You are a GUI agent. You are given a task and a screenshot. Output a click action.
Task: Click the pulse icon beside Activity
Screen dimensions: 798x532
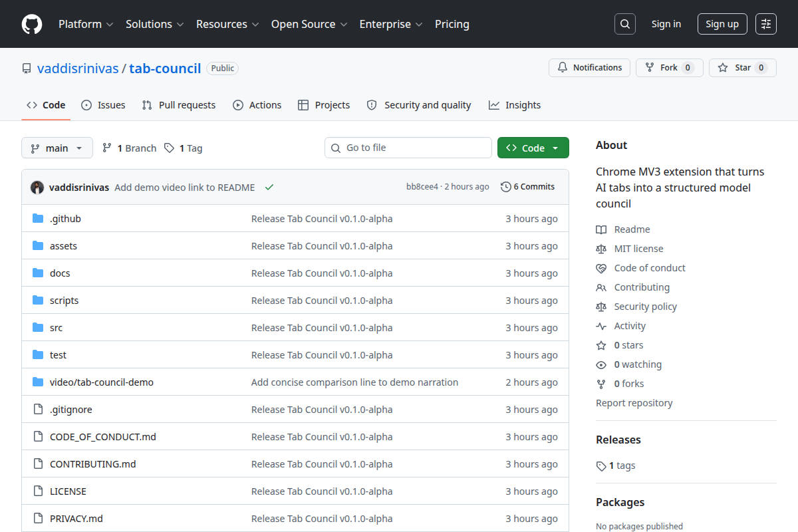point(601,326)
